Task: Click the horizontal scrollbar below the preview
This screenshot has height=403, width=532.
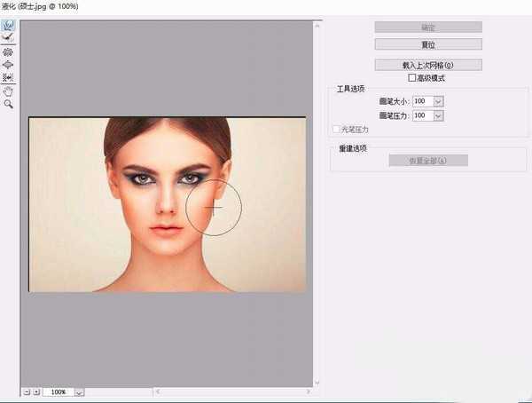Action: (231, 391)
